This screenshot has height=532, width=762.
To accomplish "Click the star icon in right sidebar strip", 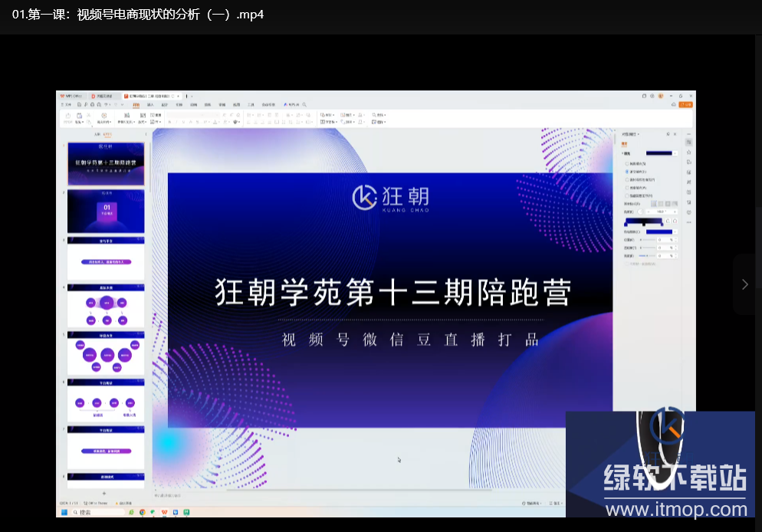I will [688, 152].
